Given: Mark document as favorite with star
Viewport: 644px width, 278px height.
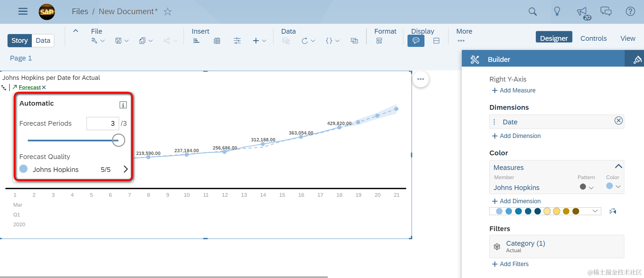Looking at the screenshot, I should (168, 12).
